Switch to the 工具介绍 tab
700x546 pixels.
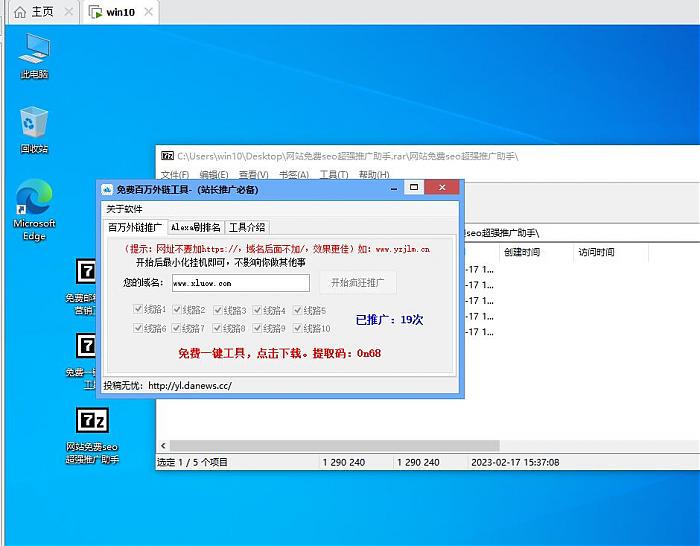pyautogui.click(x=247, y=227)
